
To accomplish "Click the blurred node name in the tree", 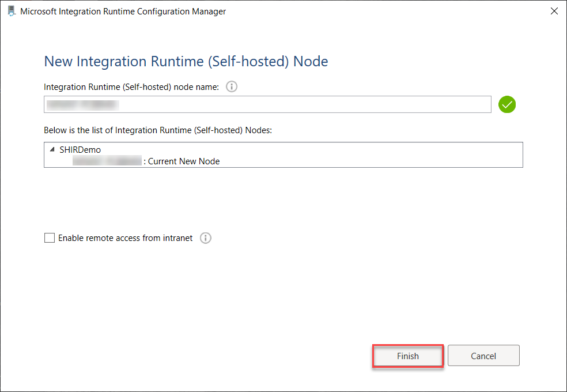I will 107,161.
